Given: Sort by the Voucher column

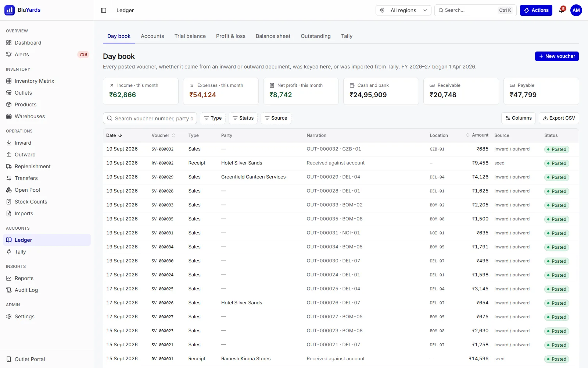Looking at the screenshot, I should point(163,135).
